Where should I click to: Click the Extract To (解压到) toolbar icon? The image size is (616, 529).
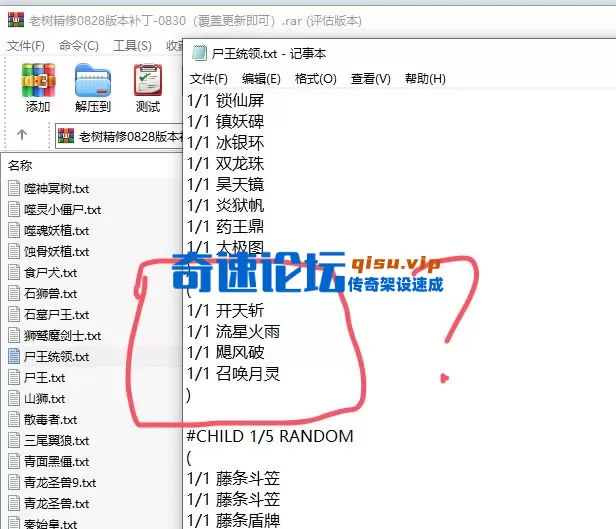coord(93,88)
